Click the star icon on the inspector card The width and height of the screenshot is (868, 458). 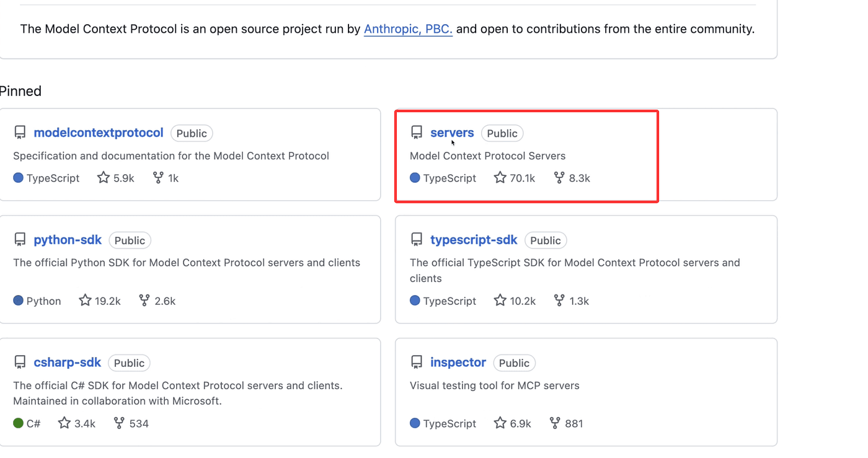[500, 423]
